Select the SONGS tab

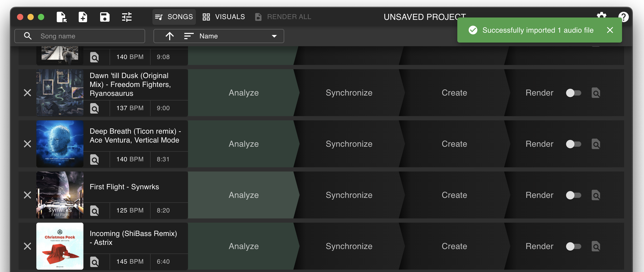click(x=174, y=16)
